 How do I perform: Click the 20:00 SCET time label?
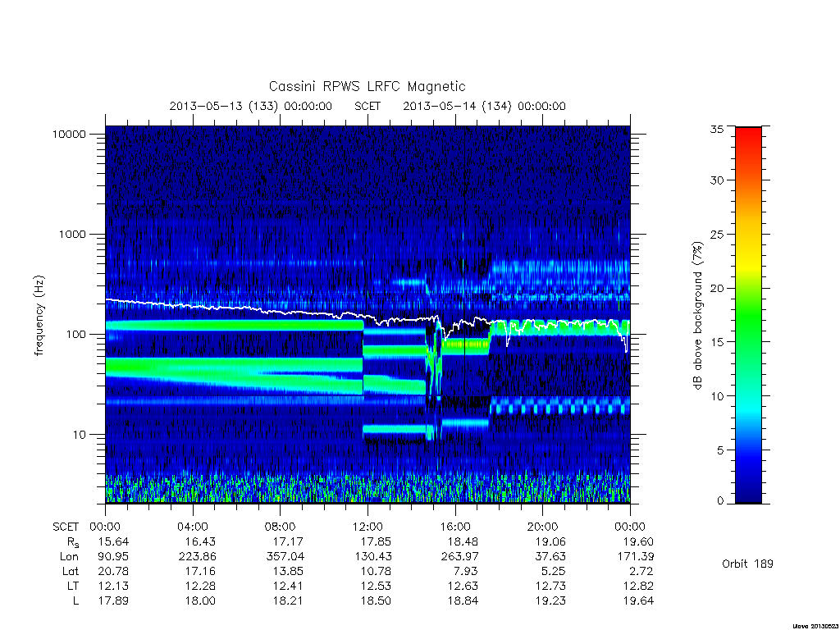pos(542,527)
